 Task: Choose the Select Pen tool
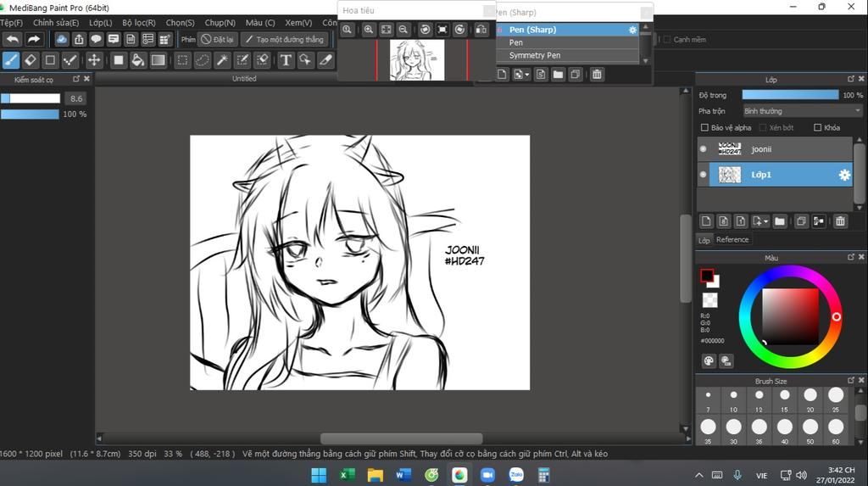242,60
